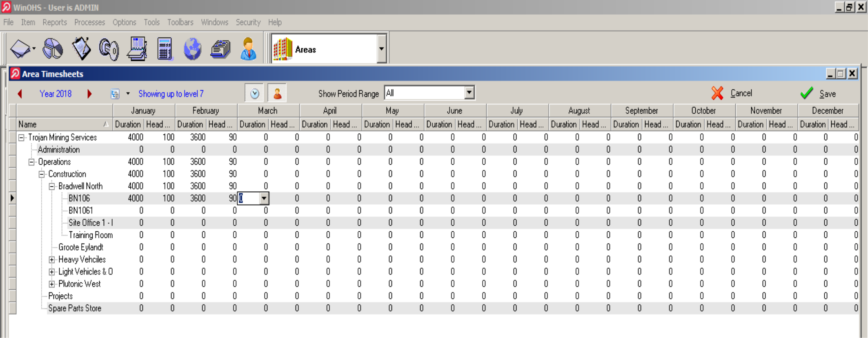Screen dimensions: 868x338
Task: Click the diamond-shaped item toolbar icon
Action: pos(20,49)
